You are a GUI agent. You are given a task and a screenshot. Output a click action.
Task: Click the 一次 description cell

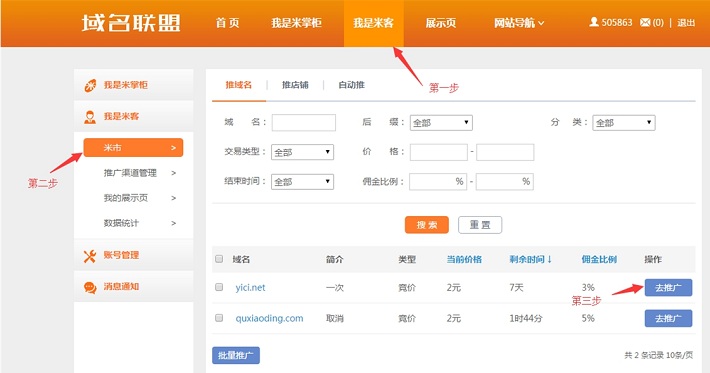(335, 287)
